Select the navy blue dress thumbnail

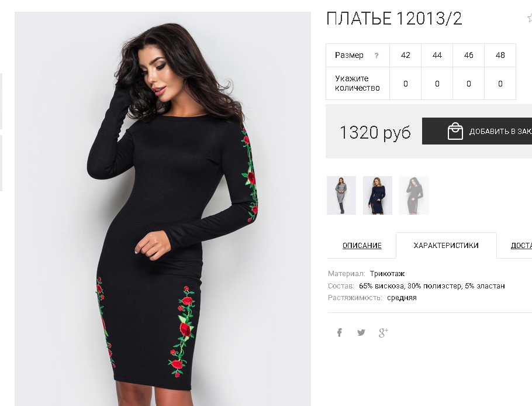coord(378,195)
